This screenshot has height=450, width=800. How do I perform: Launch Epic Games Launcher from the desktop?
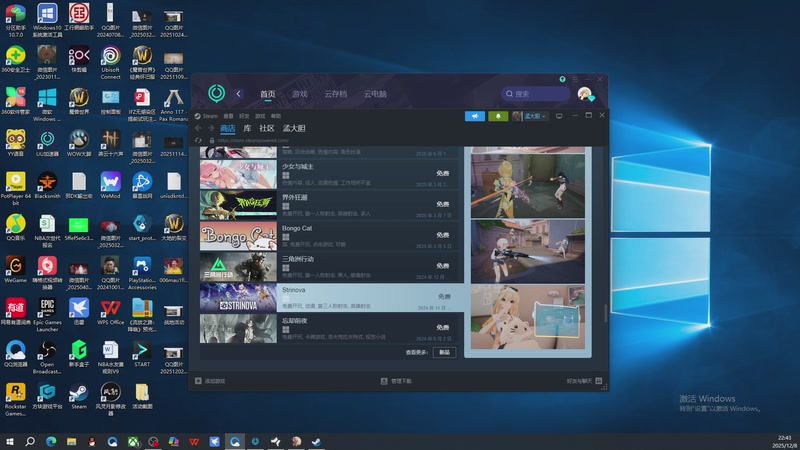click(47, 314)
